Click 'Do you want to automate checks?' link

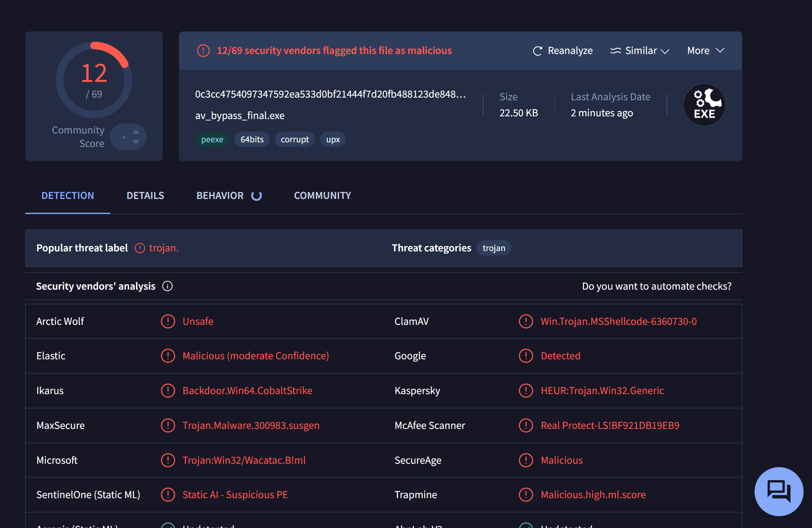(x=657, y=286)
